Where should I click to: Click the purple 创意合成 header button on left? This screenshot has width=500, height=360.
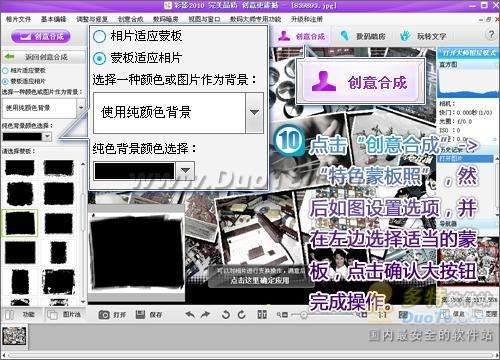(41, 36)
